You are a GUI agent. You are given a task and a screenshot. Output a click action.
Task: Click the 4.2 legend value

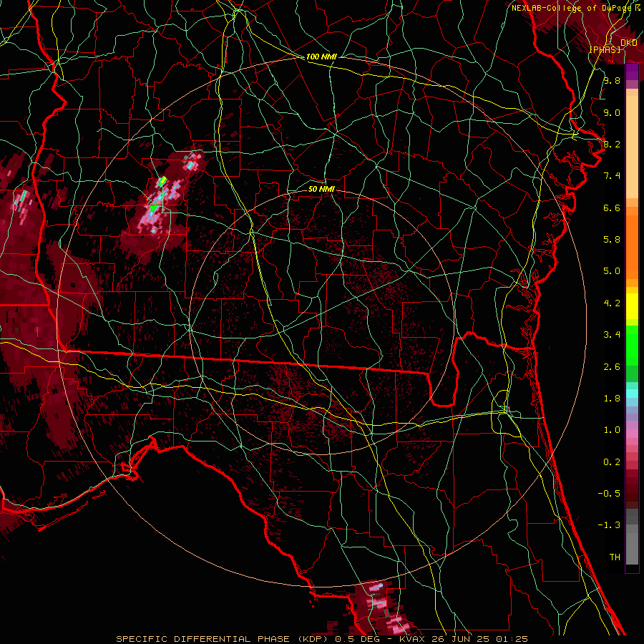point(612,303)
